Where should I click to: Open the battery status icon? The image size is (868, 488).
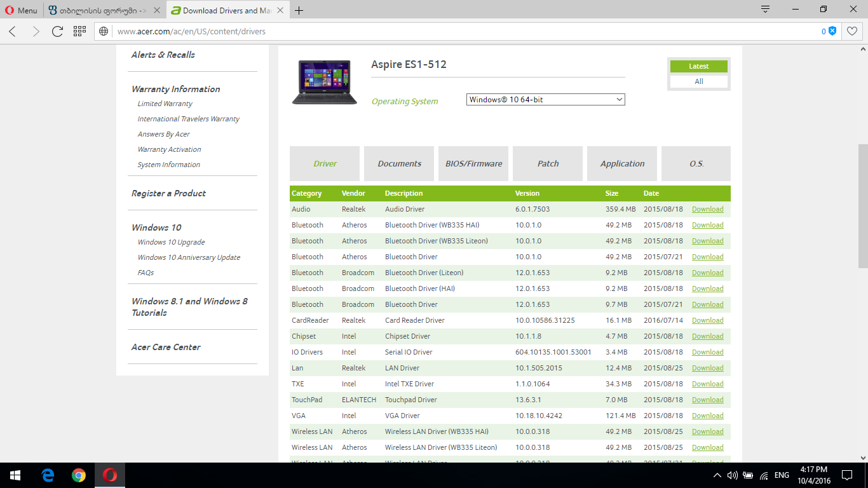[x=748, y=475]
